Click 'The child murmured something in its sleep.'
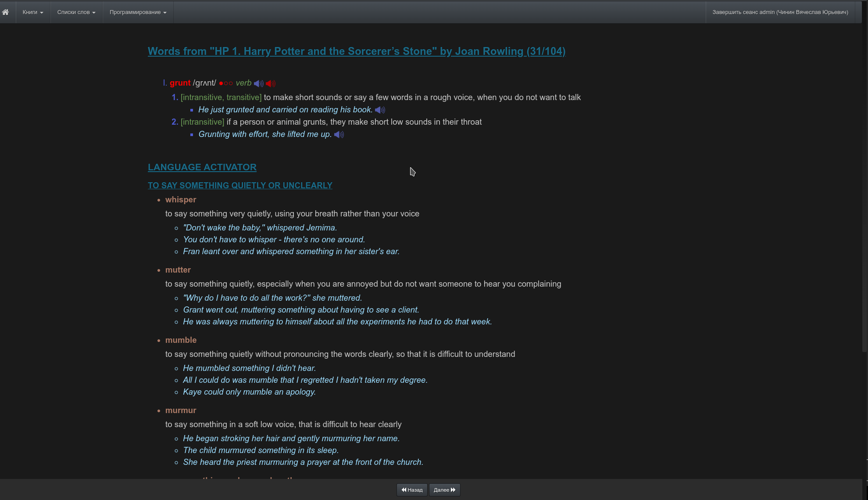 (x=261, y=450)
